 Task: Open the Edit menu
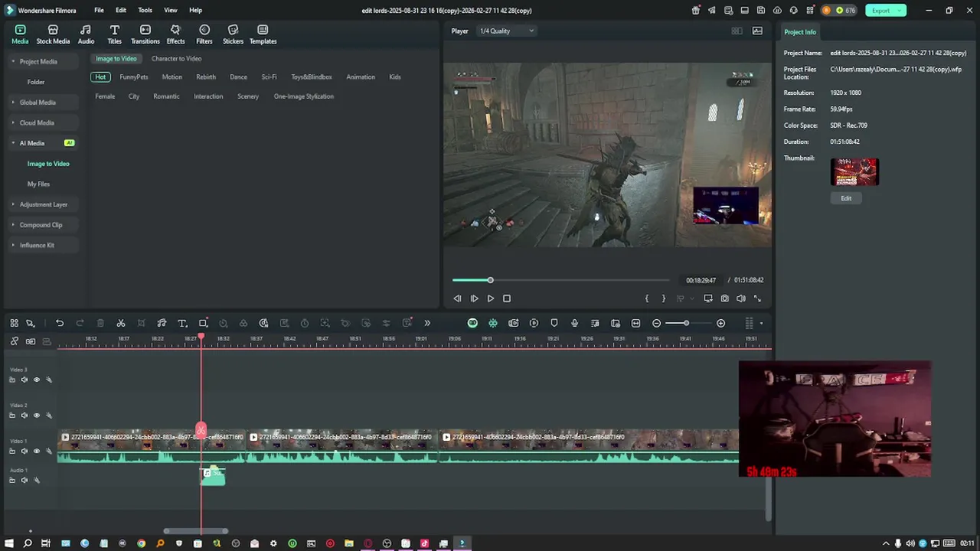coord(121,10)
